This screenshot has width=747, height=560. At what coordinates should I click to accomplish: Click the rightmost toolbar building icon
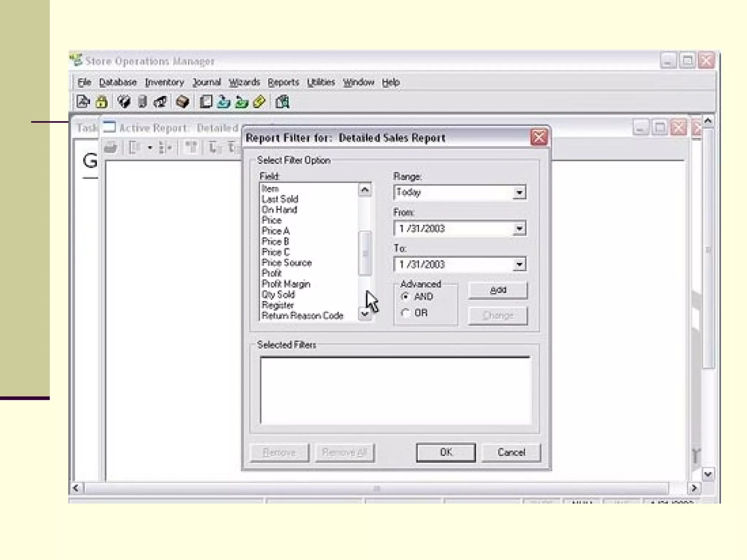click(x=282, y=102)
